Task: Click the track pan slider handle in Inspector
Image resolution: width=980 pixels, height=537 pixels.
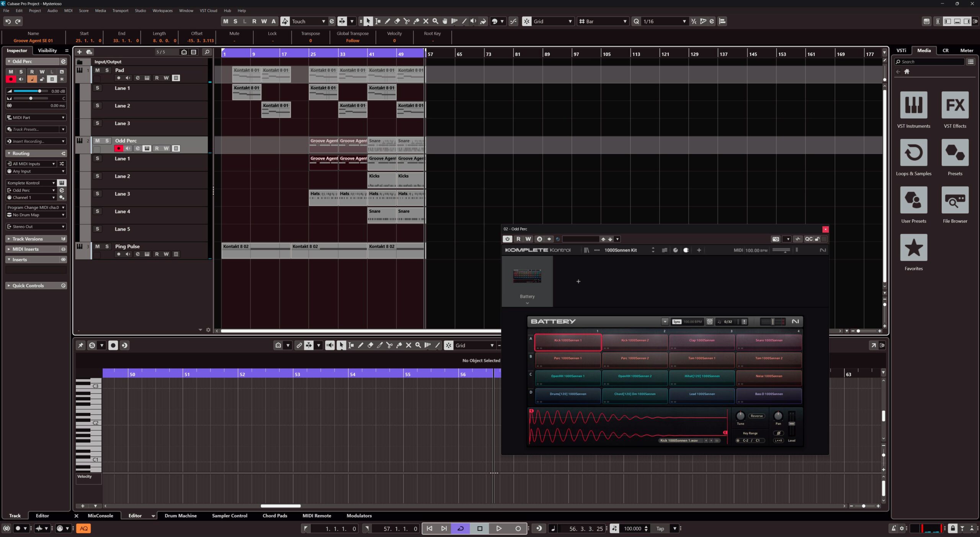Action: pos(31,98)
